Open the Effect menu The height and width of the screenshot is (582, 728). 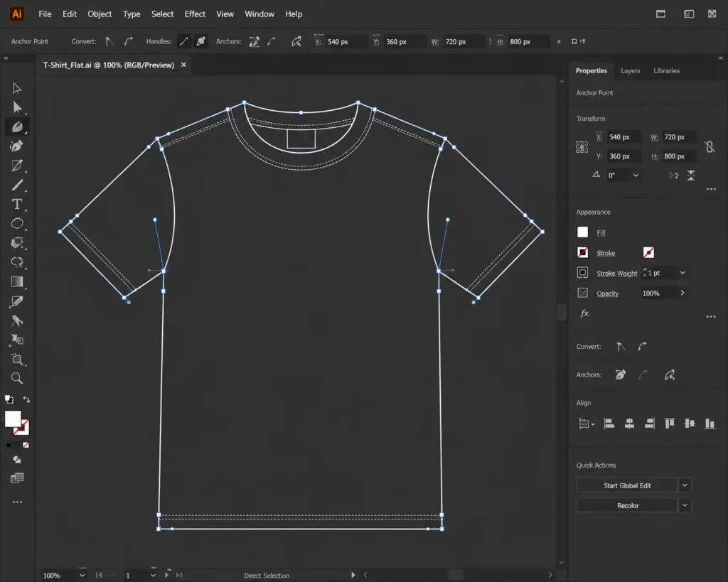click(195, 14)
